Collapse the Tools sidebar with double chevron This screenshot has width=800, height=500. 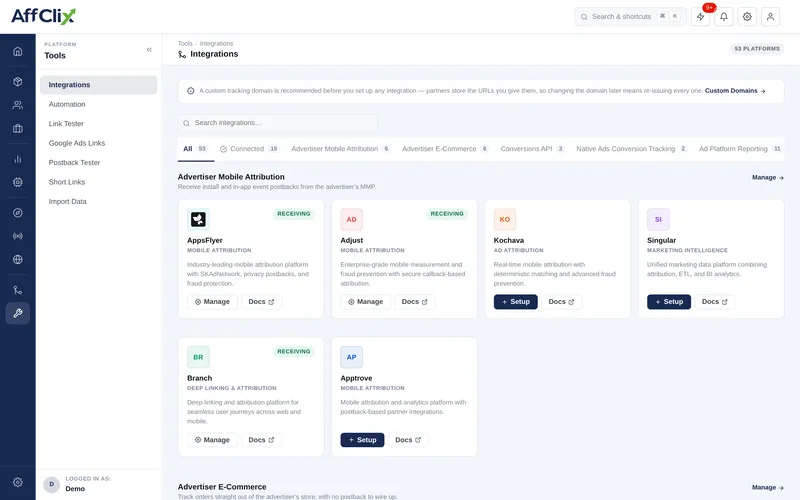pyautogui.click(x=149, y=49)
